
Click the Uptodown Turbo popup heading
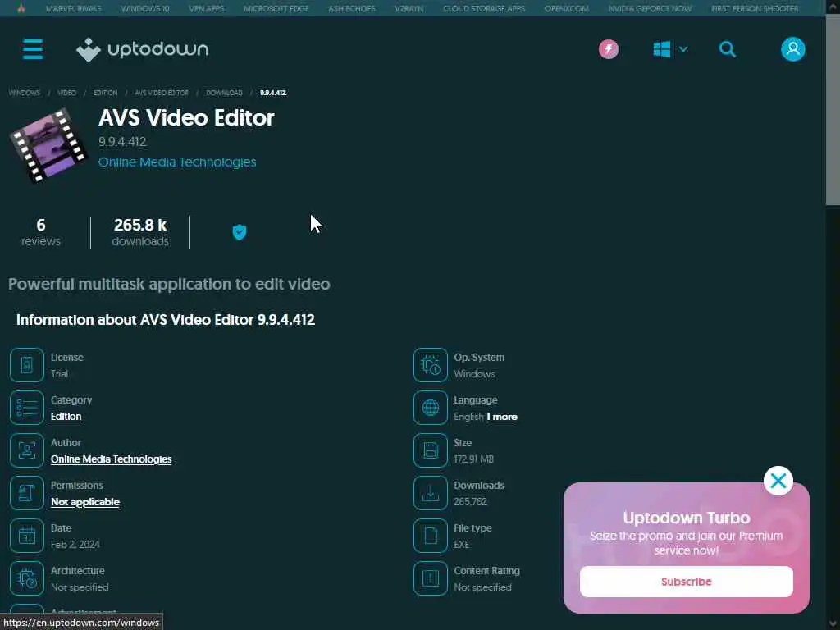(x=687, y=518)
